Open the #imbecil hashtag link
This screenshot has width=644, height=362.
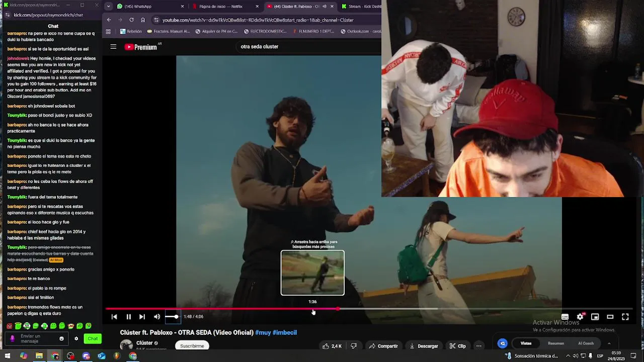(x=285, y=332)
